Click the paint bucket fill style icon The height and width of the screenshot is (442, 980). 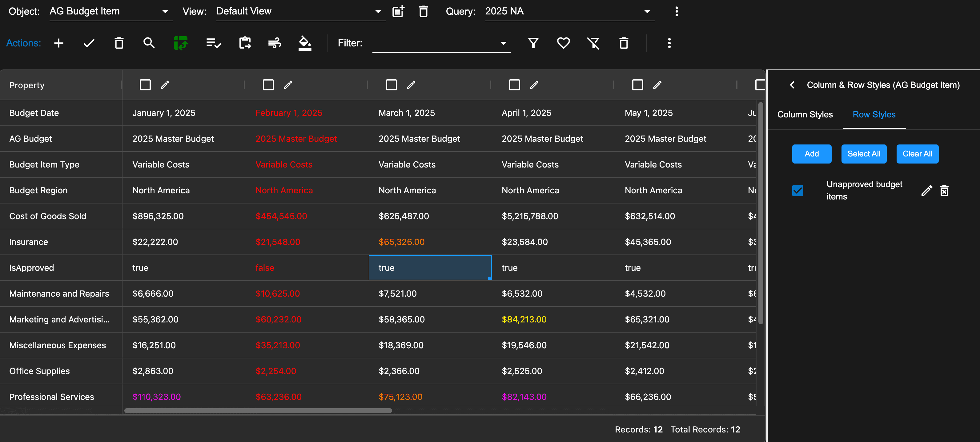(x=304, y=43)
